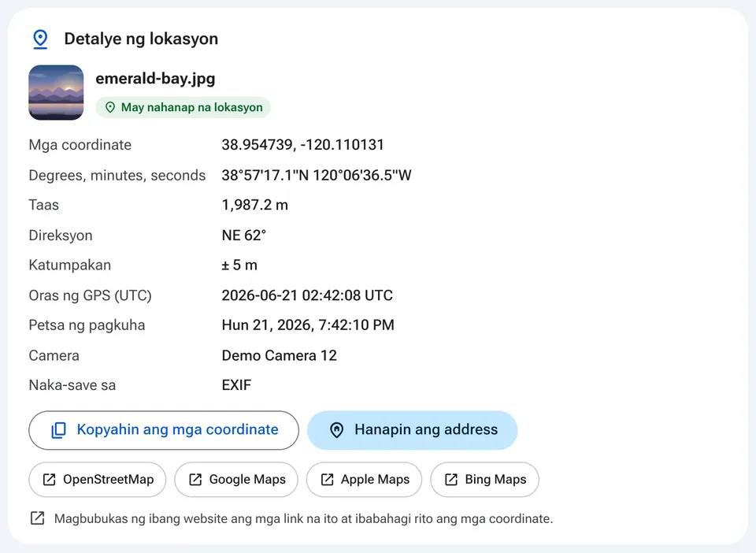Click the Petsa ng pagkuha label
Screen dimensions: 756x553
tap(87, 325)
